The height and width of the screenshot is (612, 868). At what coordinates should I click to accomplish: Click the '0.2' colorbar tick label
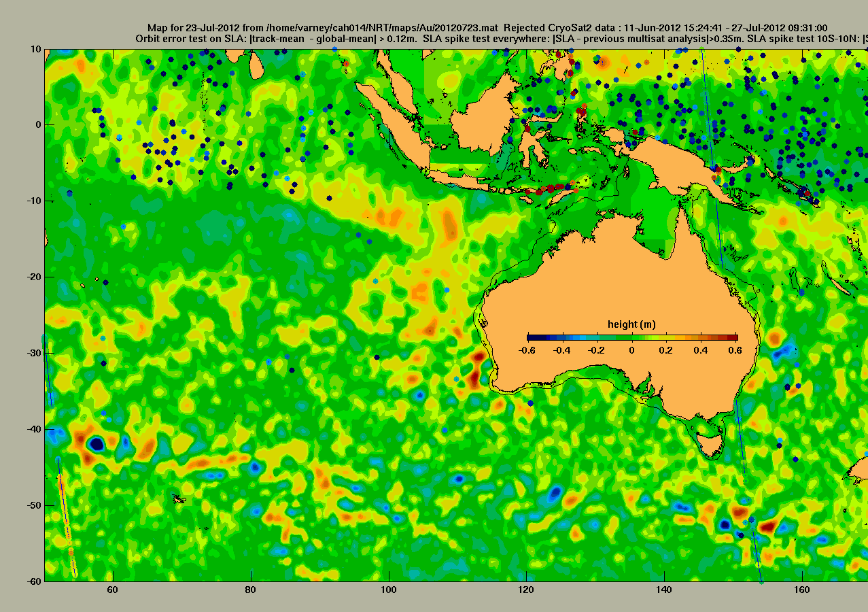(x=667, y=350)
